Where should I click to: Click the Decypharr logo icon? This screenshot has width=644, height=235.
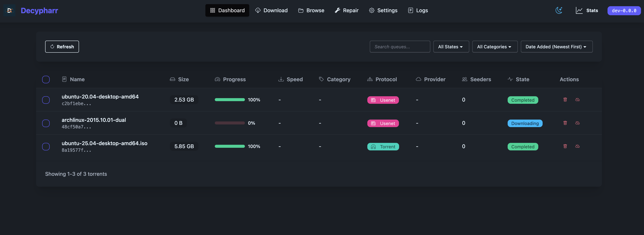point(10,10)
